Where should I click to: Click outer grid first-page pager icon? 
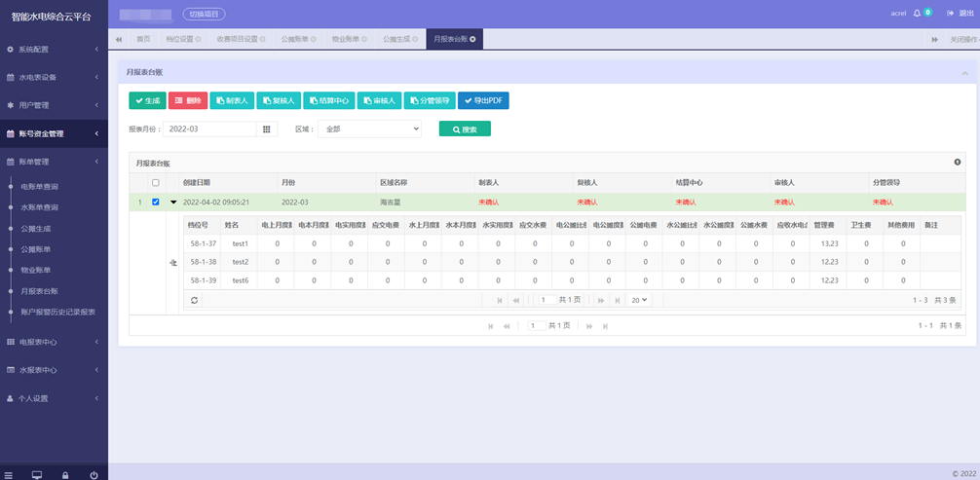coord(491,326)
